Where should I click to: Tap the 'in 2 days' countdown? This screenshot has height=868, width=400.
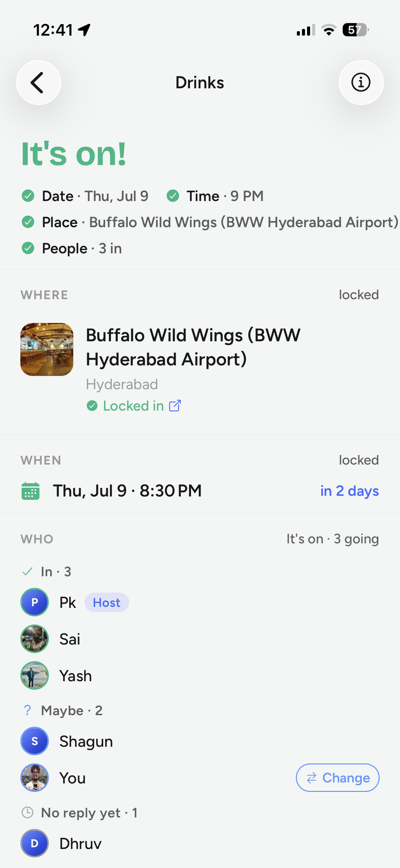349,491
